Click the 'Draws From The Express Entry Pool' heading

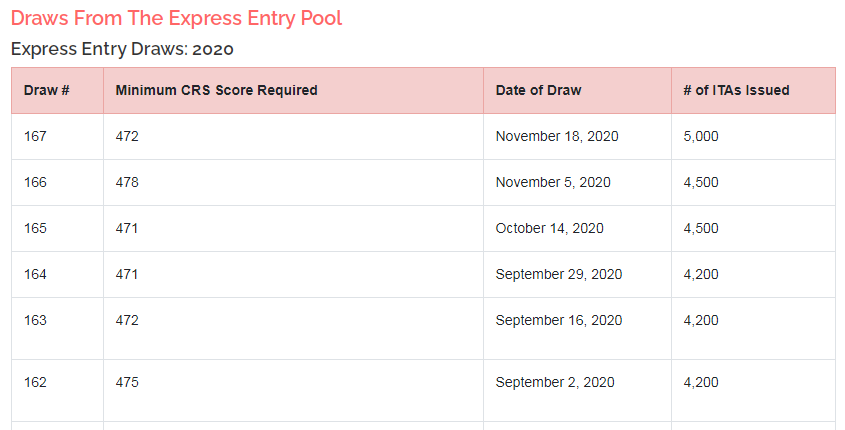tap(176, 18)
